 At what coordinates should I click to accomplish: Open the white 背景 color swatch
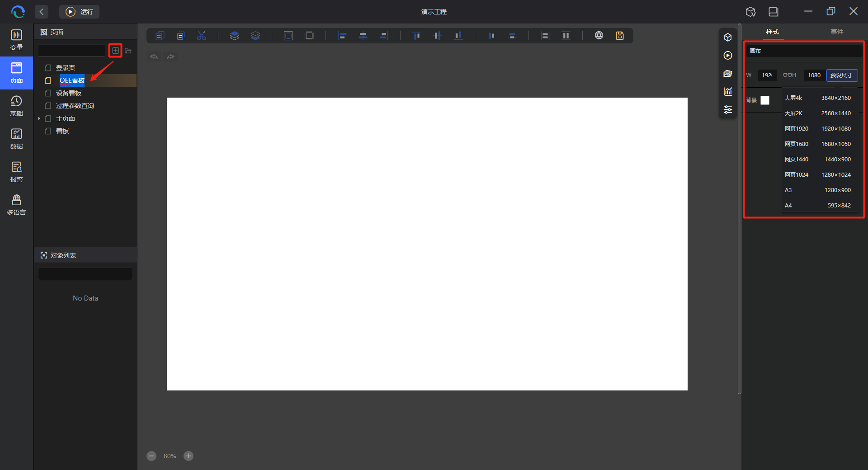[765, 100]
